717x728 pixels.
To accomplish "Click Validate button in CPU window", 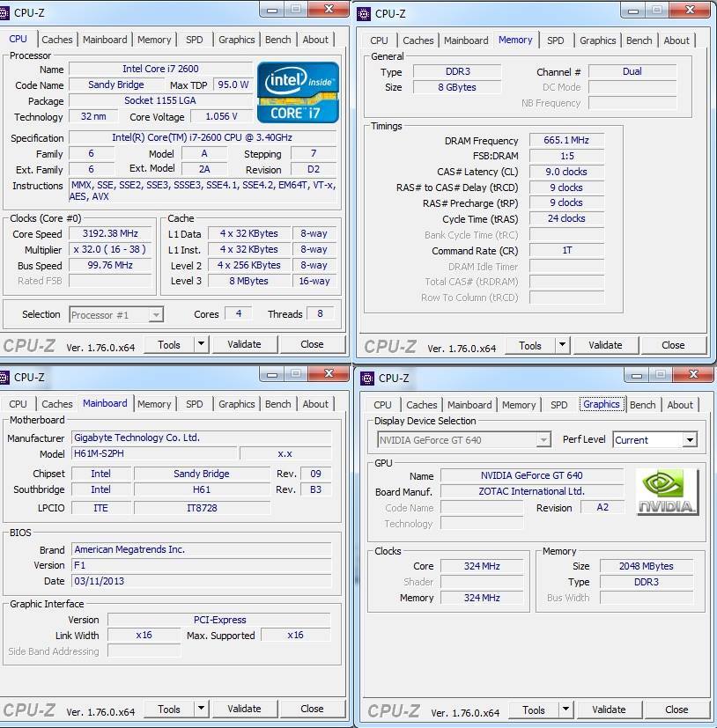I will click(244, 344).
